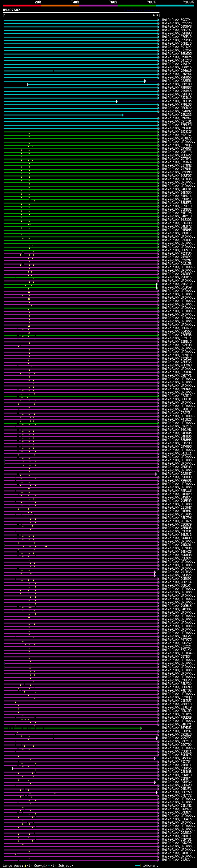Click the alignment arrow end for UniRef100_C9KPG0
This screenshot has width=197, height=868.
point(155,782)
